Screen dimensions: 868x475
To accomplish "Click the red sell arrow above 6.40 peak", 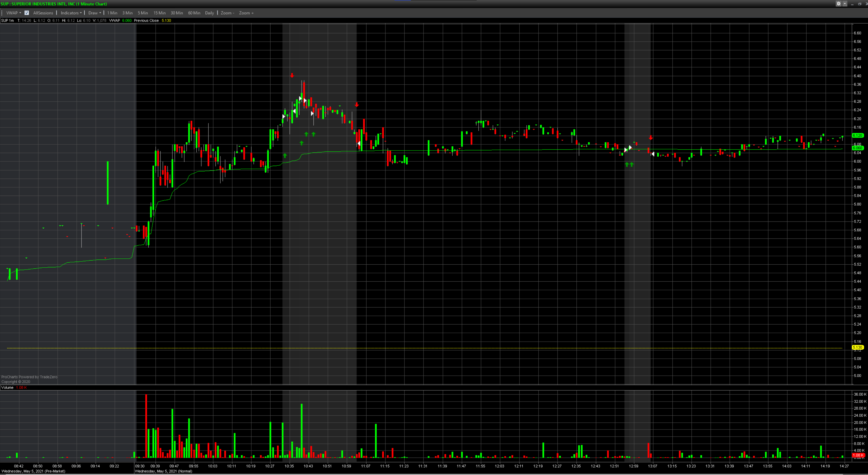I will point(292,76).
